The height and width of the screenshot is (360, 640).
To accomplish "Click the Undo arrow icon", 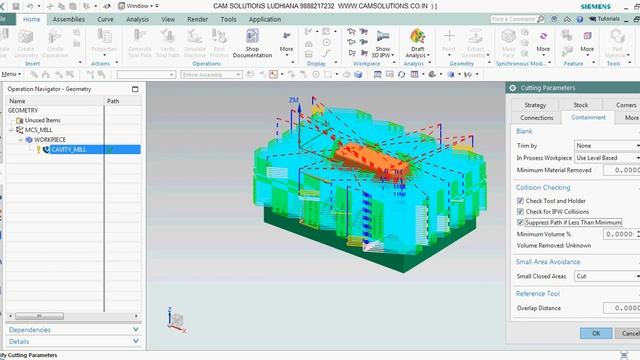I will (30, 6).
